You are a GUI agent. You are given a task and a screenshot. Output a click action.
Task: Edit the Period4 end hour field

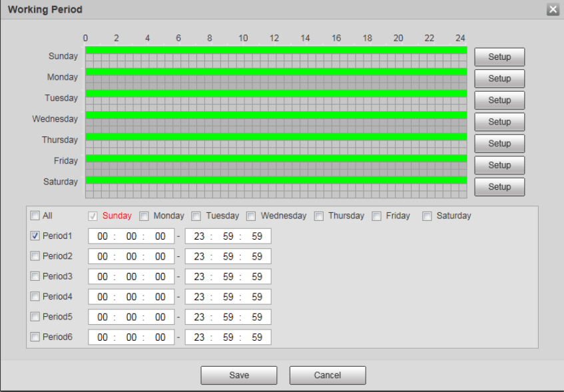point(199,297)
